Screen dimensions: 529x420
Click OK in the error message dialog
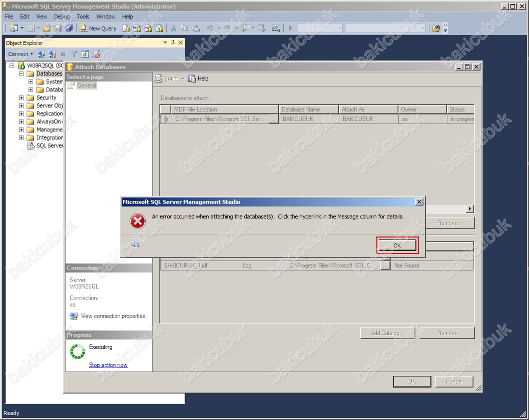coord(397,245)
